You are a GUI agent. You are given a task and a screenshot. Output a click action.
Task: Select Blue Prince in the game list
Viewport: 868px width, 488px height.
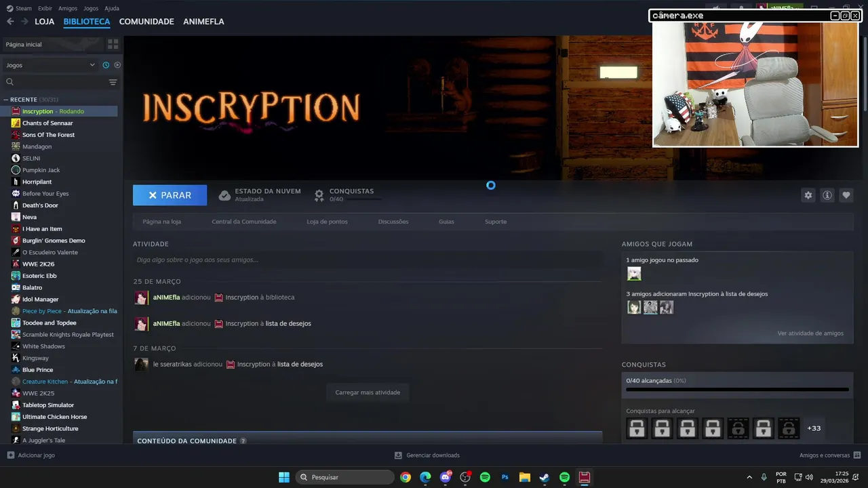click(37, 370)
